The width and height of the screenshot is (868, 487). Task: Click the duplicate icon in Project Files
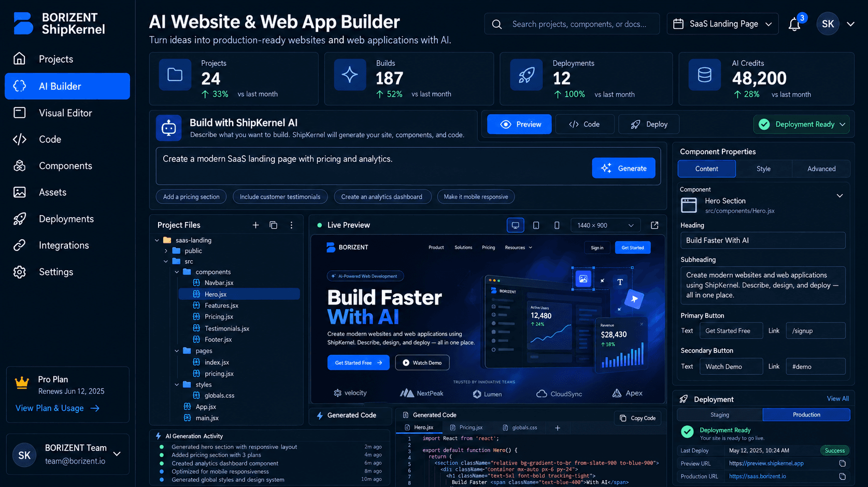(274, 225)
